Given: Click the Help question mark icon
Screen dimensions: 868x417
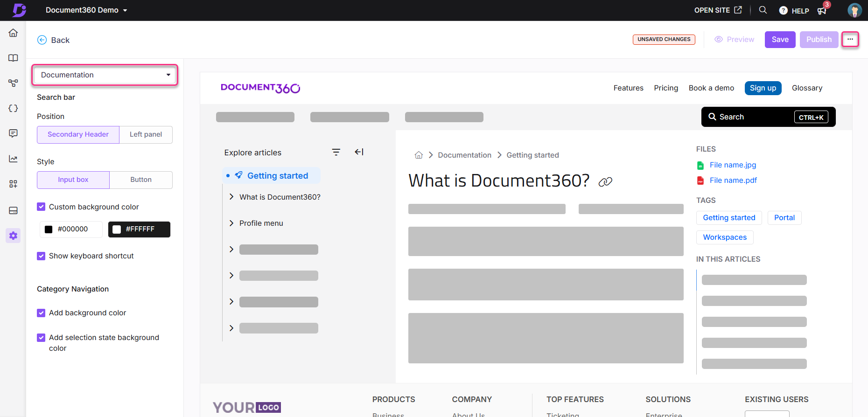Looking at the screenshot, I should [x=784, y=10].
